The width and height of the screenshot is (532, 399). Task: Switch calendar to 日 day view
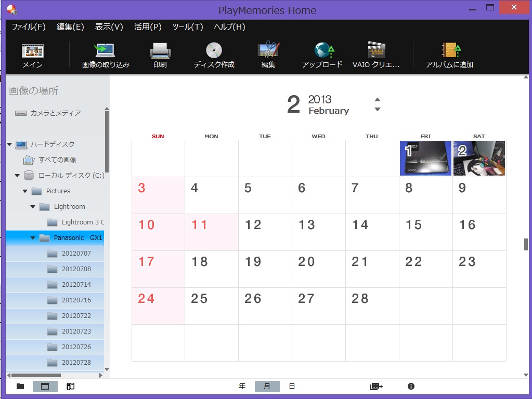[x=292, y=386]
